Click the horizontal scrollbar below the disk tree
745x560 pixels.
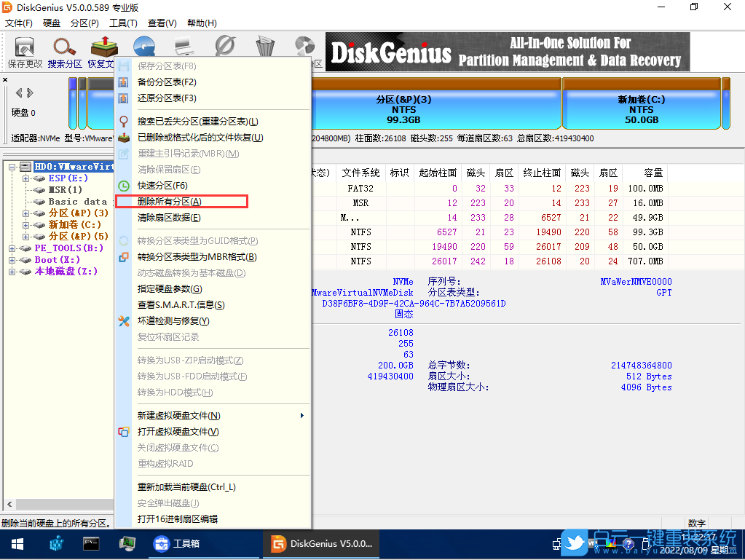(58, 503)
